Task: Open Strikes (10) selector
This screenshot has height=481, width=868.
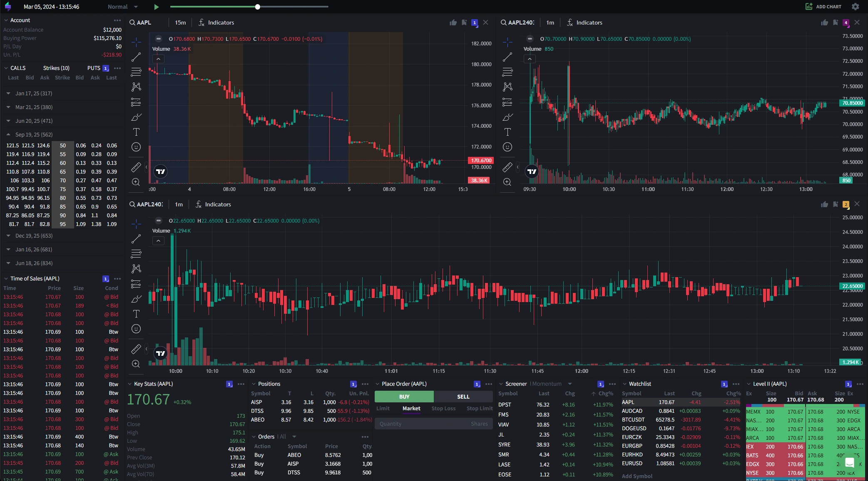Action: [56, 68]
